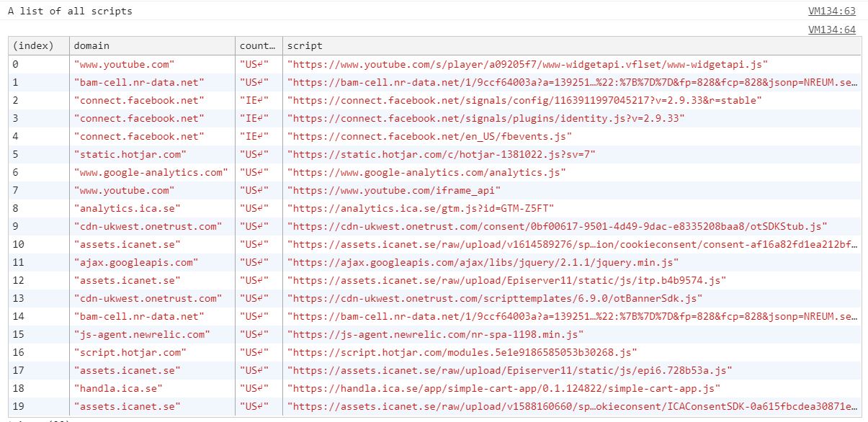Open the VM134:64 source link

point(832,30)
